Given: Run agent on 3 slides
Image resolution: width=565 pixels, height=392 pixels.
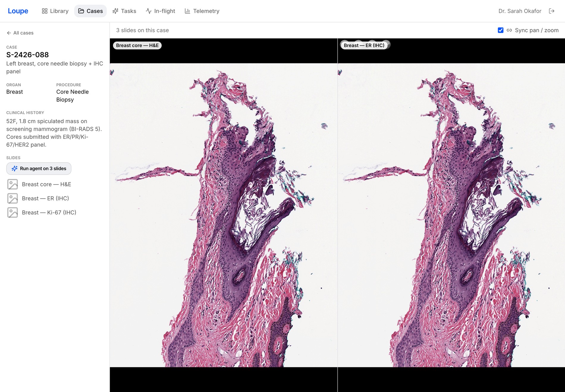Looking at the screenshot, I should (39, 169).
